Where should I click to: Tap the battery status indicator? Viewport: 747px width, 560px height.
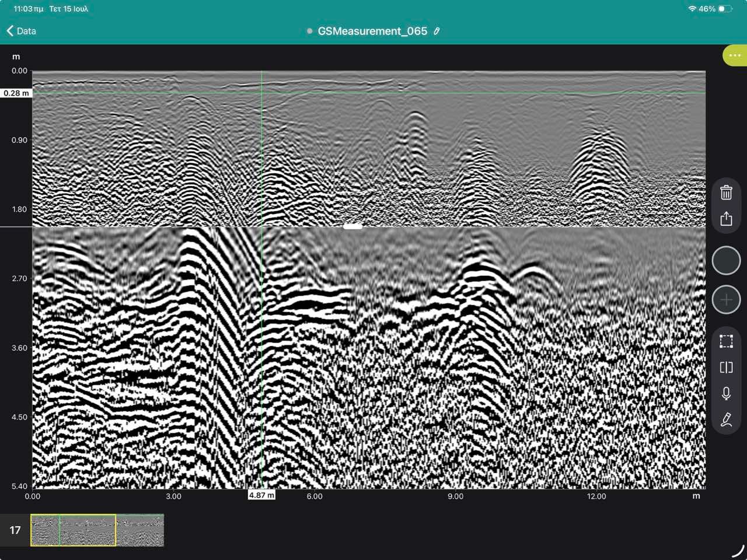pyautogui.click(x=725, y=9)
